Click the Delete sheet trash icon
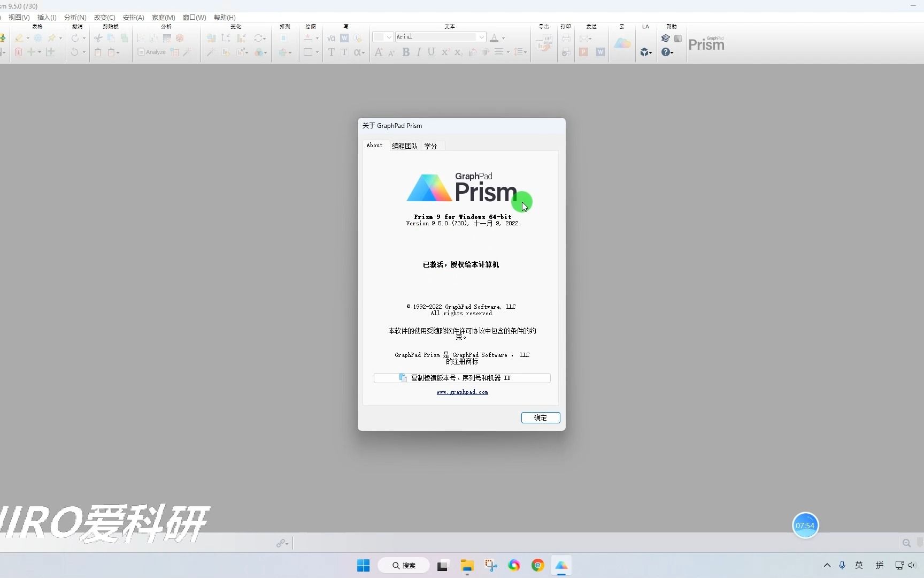This screenshot has height=578, width=924. (18, 52)
